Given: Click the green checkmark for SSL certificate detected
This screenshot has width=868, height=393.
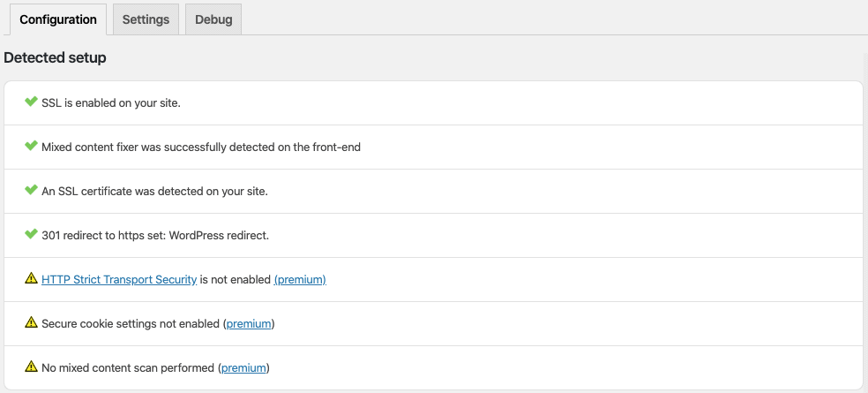Looking at the screenshot, I should [x=31, y=190].
